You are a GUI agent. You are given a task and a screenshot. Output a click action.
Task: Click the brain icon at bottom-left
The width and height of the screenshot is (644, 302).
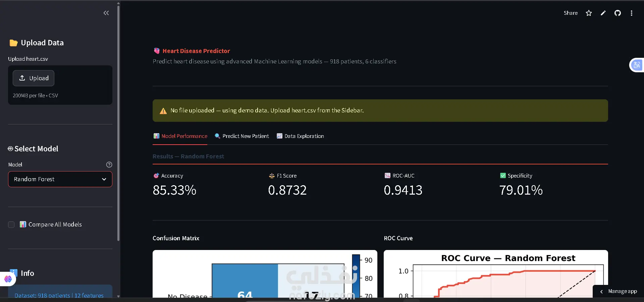pos(8,279)
